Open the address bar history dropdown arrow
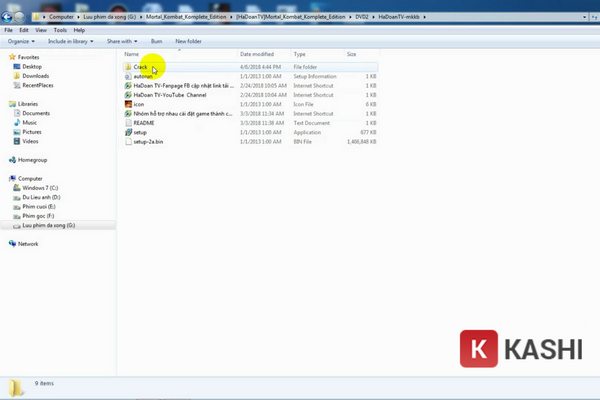Image resolution: width=600 pixels, height=400 pixels. point(584,17)
